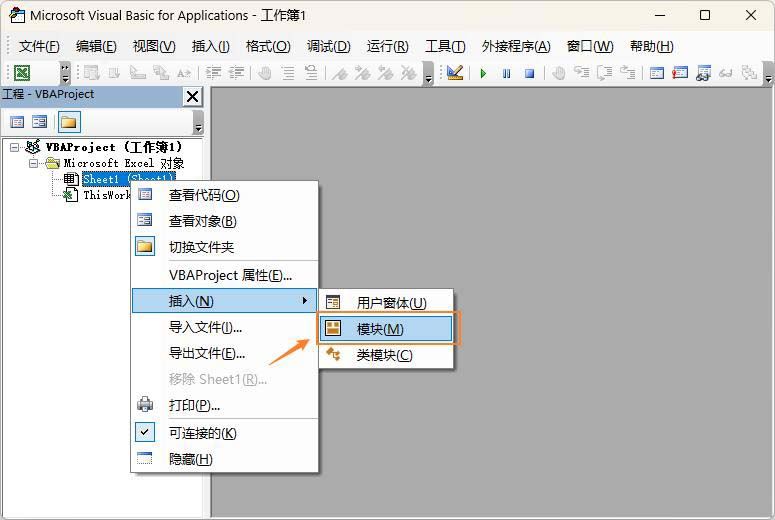The width and height of the screenshot is (775, 520).
Task: Click the View Microsoft Excel icon
Action: pyautogui.click(x=22, y=73)
